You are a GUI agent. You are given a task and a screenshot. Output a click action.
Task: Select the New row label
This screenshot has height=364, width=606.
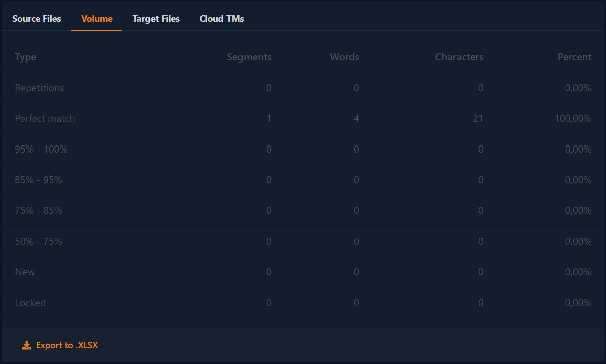[x=25, y=272]
